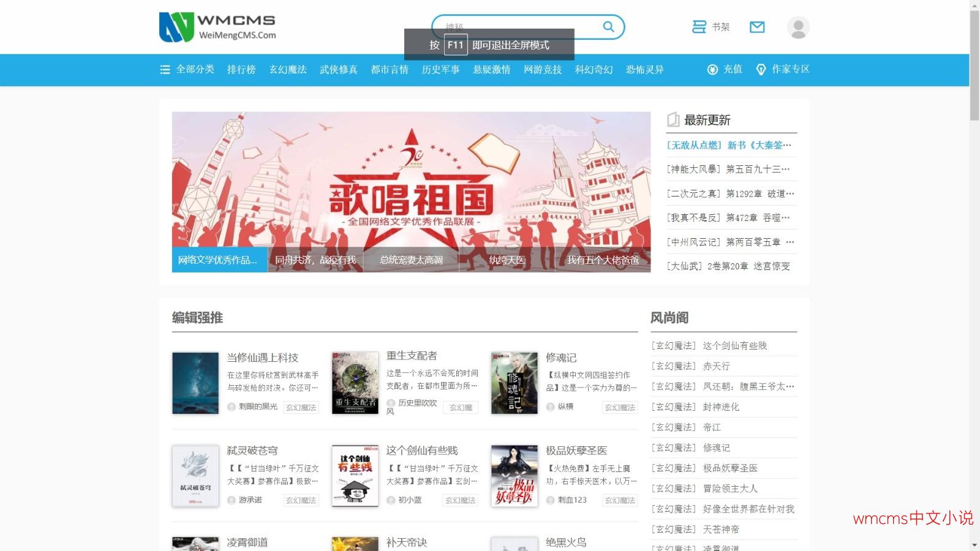Click author avatar next to 剩血123

550,500
